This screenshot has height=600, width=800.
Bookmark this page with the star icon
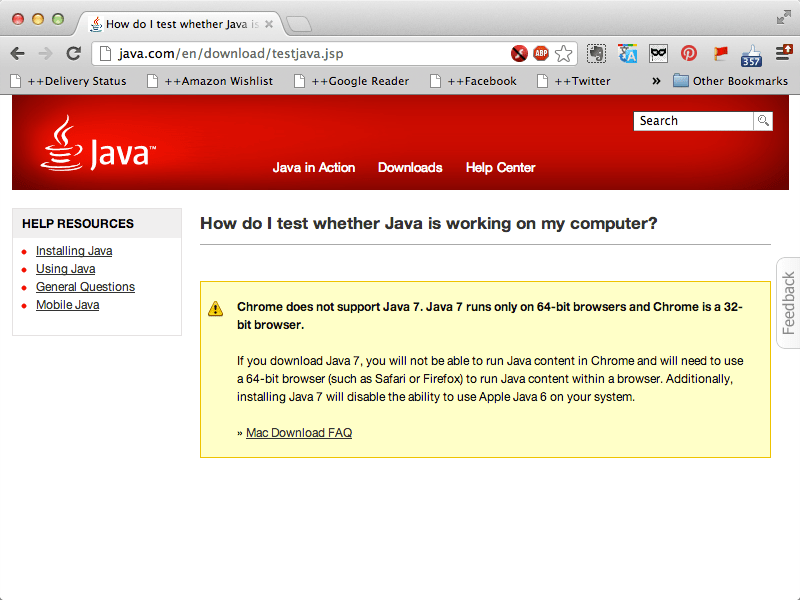pos(563,54)
